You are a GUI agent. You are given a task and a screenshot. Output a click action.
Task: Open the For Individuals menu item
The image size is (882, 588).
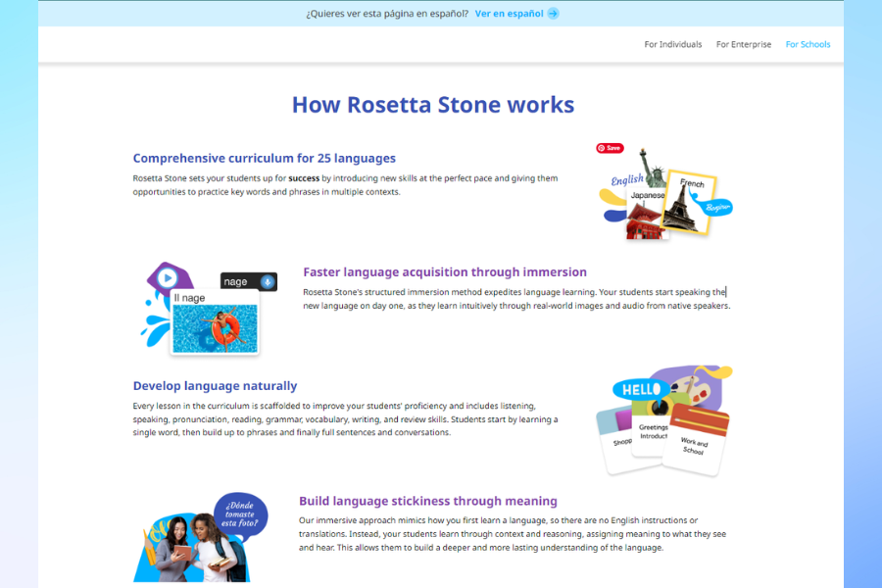coord(672,44)
